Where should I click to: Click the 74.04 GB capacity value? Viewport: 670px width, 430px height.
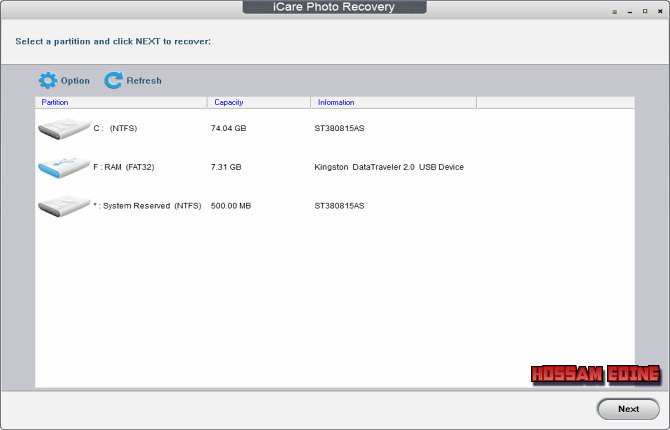pos(228,129)
